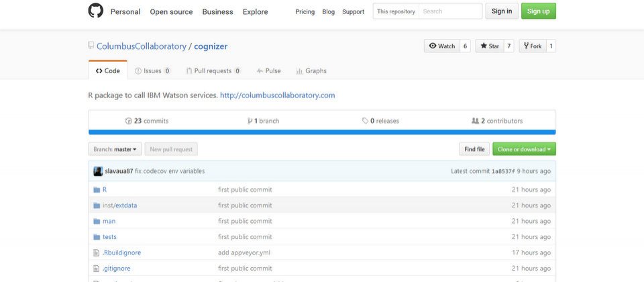Click the .Rbuildignore file icon
Image resolution: width=644 pixels, height=282 pixels.
point(97,253)
